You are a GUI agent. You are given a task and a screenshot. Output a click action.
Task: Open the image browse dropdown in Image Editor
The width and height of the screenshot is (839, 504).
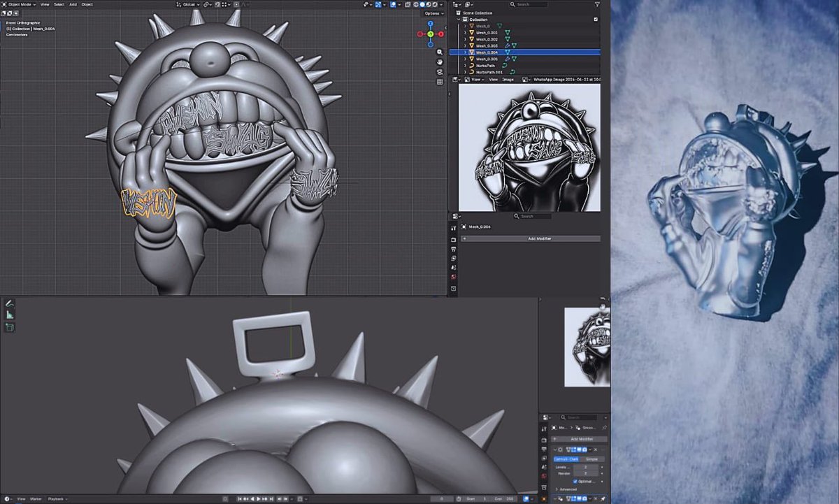click(525, 80)
